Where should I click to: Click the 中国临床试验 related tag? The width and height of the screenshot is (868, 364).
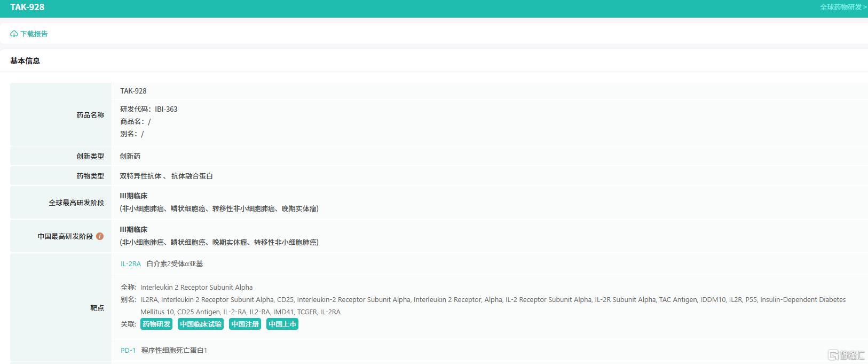pyautogui.click(x=201, y=324)
